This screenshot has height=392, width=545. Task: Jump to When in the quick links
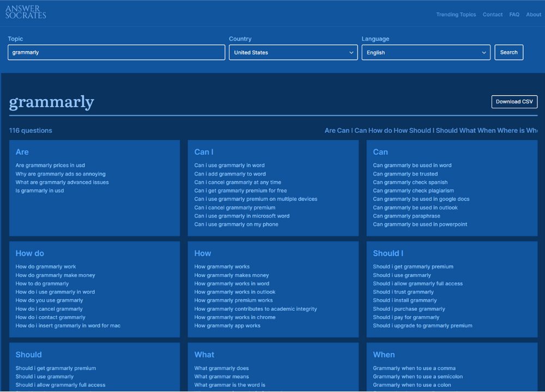point(486,131)
